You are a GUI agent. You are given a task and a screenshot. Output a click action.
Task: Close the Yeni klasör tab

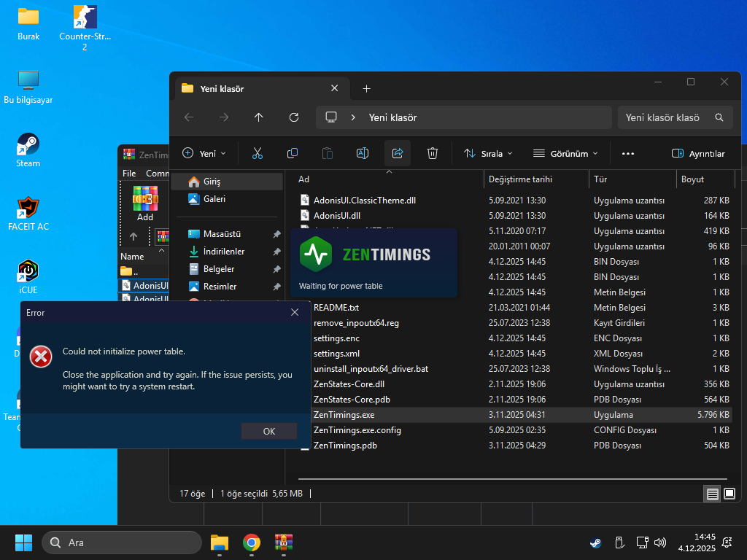(334, 88)
